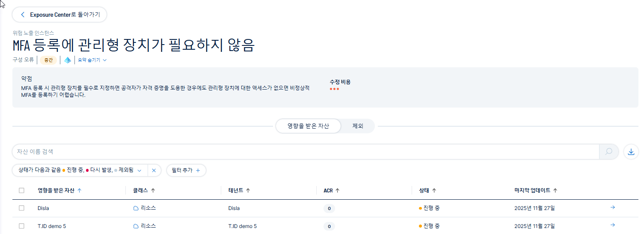The image size is (644, 234).
Task: Click the download export icon
Action: point(631,151)
